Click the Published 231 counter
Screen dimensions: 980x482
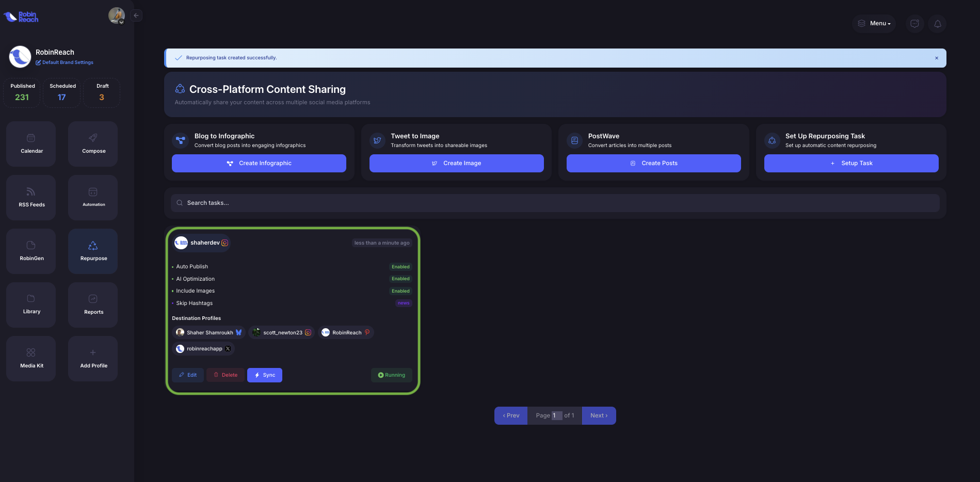pos(22,92)
